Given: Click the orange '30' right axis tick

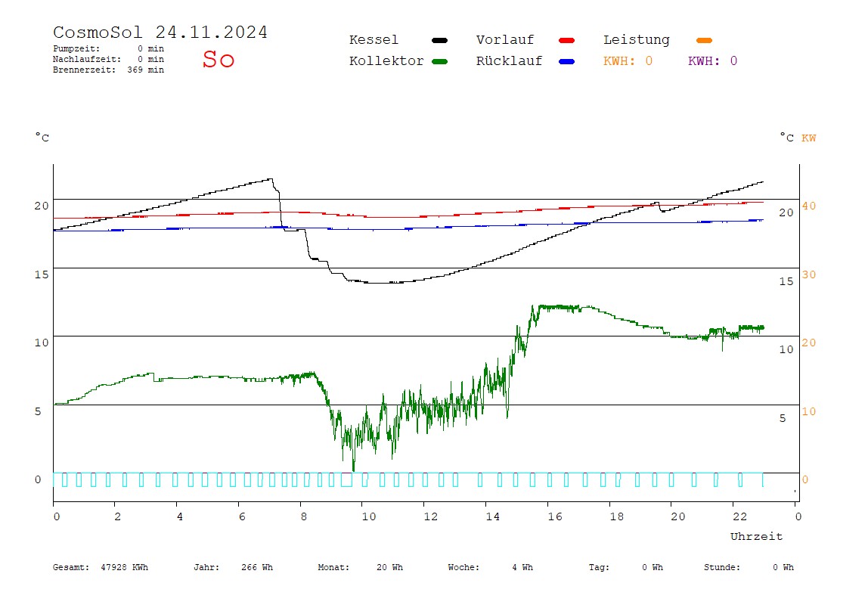Looking at the screenshot, I should [809, 274].
